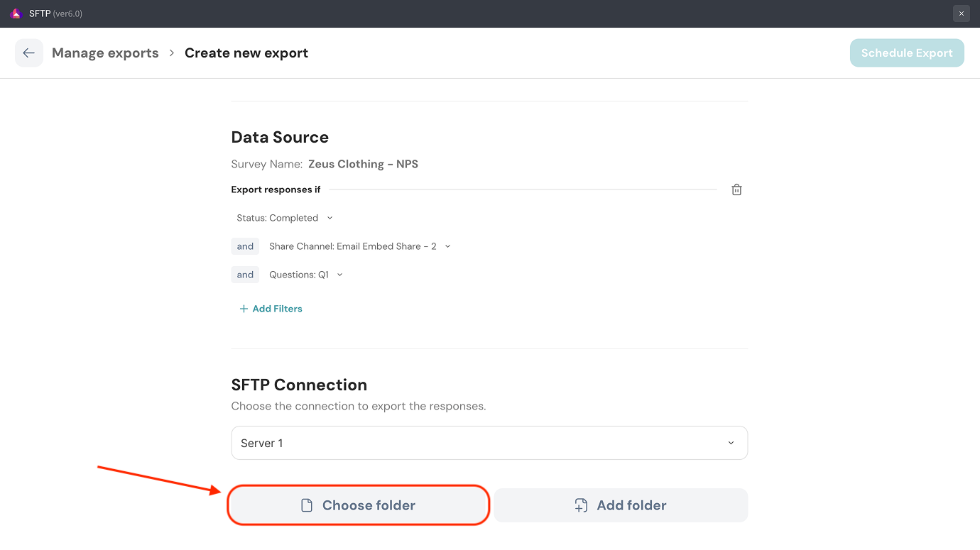Expand the Share Channel filter dropdown
The width and height of the screenshot is (980, 550).
[359, 246]
